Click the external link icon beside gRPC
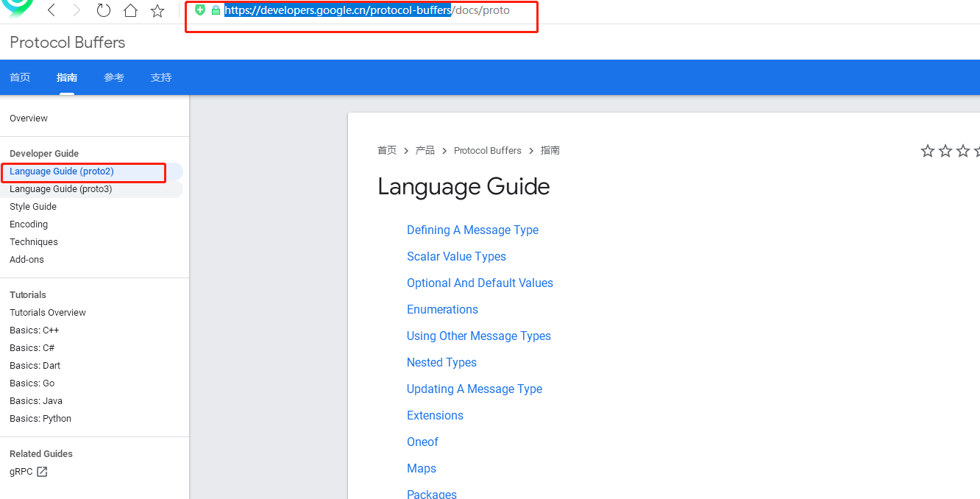 pyautogui.click(x=42, y=472)
